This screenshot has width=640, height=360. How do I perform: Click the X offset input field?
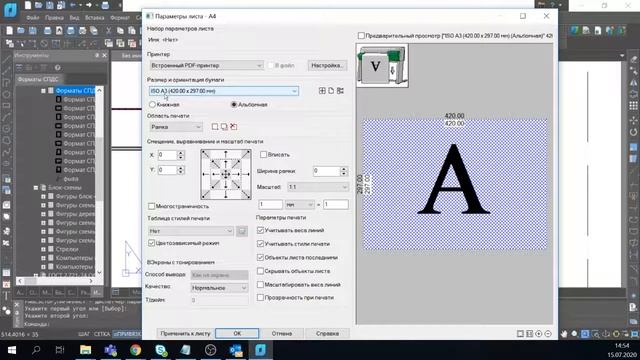tap(167, 155)
